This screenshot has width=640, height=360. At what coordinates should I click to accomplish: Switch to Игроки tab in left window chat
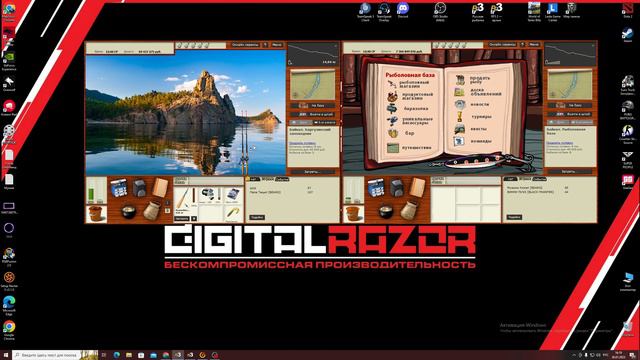click(x=268, y=179)
